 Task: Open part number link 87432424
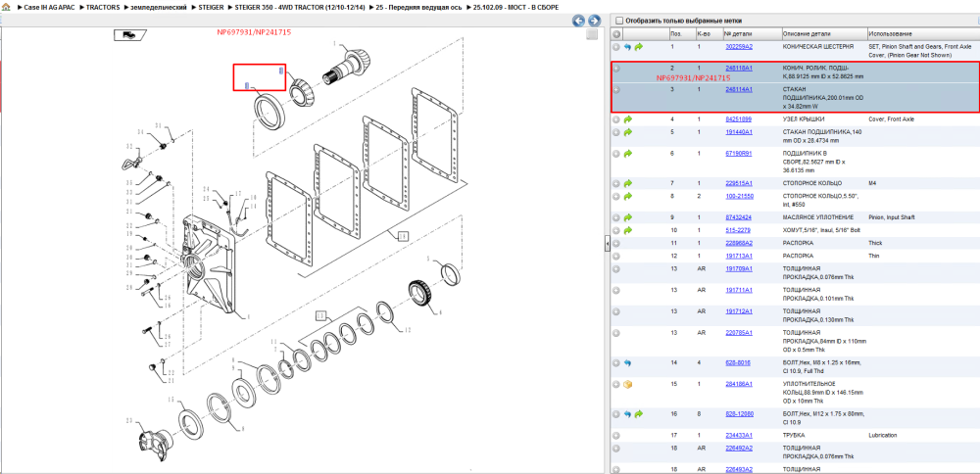tap(738, 217)
